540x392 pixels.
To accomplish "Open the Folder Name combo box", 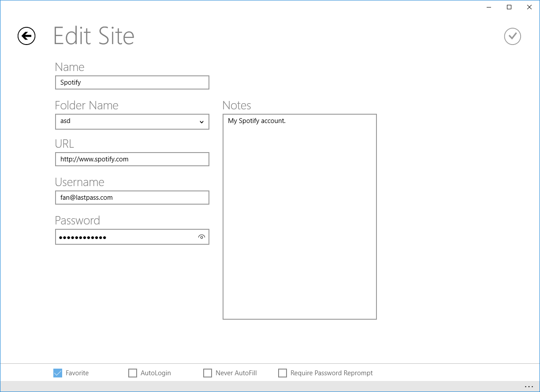I will click(x=132, y=122).
